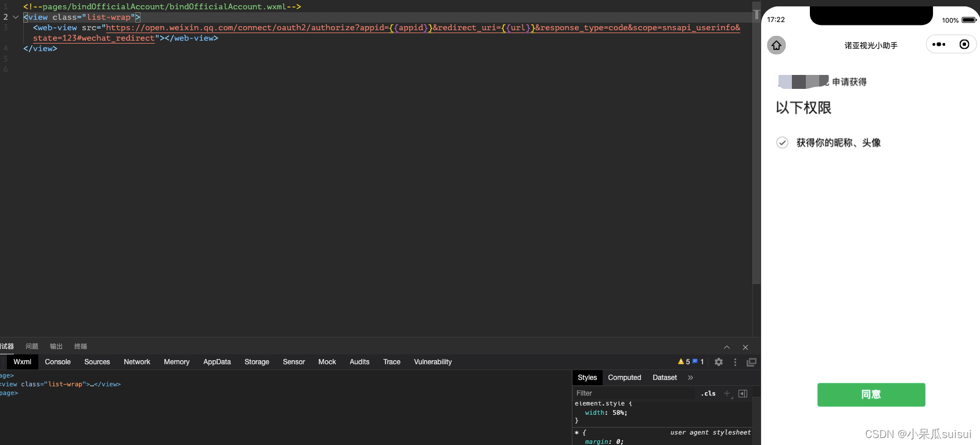
Task: Open the Network tab
Action: coord(137,362)
